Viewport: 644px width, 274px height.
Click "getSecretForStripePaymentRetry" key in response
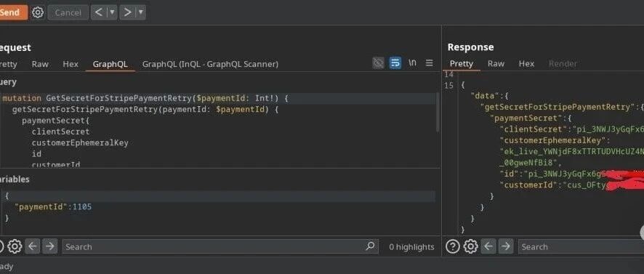[x=558, y=108]
